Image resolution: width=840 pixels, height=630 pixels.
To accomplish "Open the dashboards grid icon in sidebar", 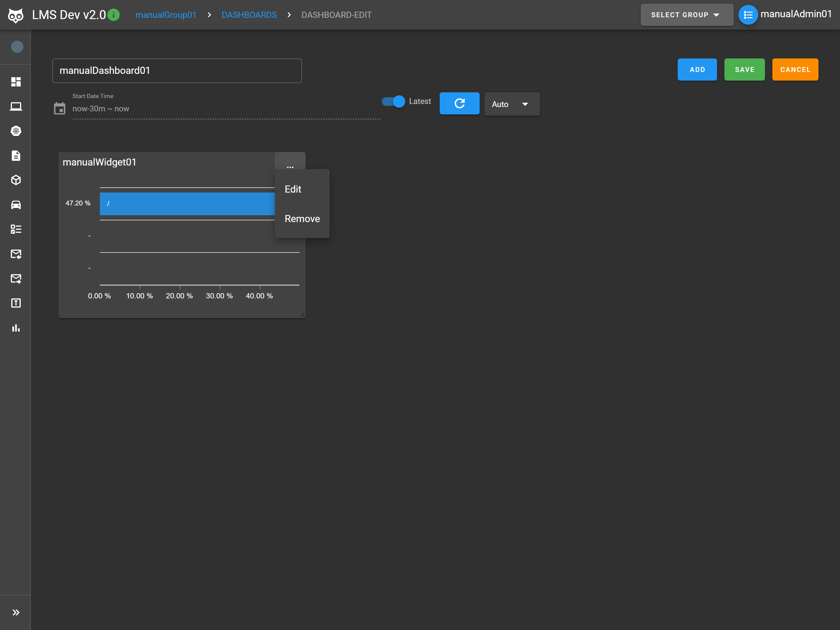I will click(16, 82).
